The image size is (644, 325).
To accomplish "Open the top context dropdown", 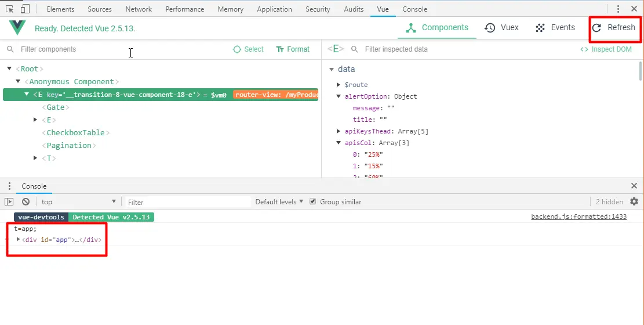I will pos(79,201).
